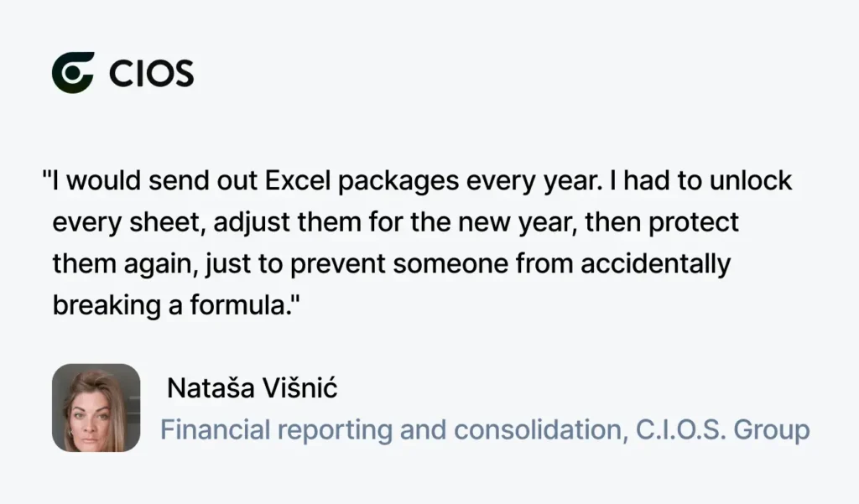859x504 pixels.
Task: Click the word "accidentally" in the quote
Action: pyautogui.click(x=655, y=264)
